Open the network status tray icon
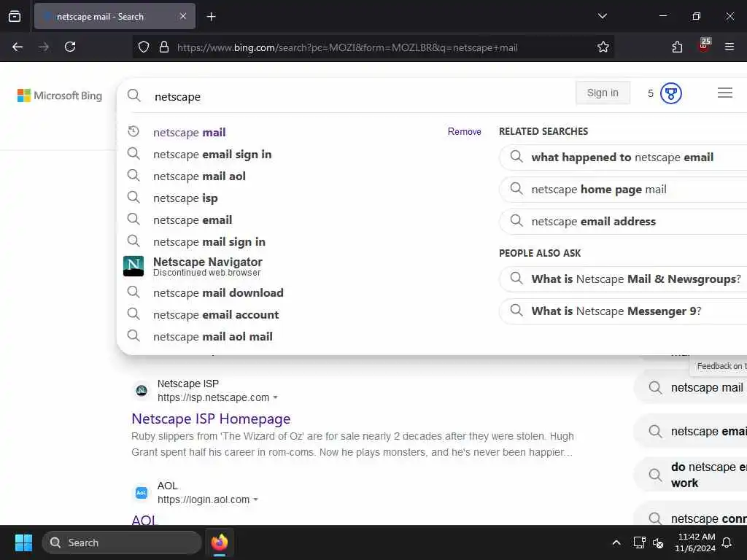The height and width of the screenshot is (560, 747). [x=639, y=542]
